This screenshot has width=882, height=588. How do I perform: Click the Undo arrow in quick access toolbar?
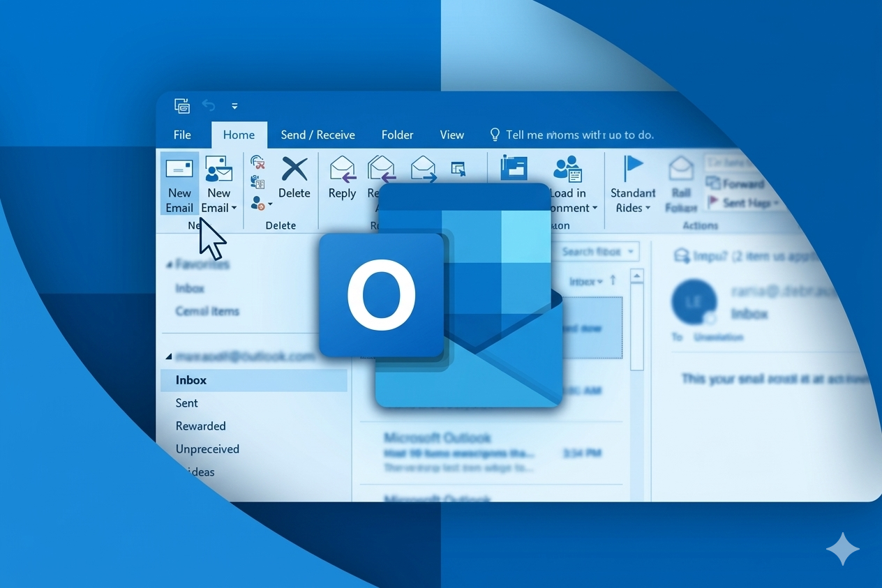208,105
